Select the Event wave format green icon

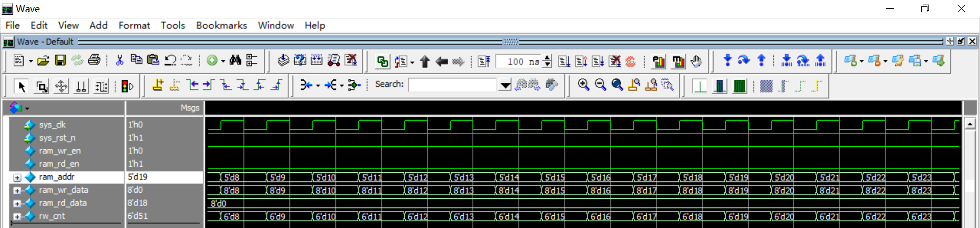tap(740, 86)
